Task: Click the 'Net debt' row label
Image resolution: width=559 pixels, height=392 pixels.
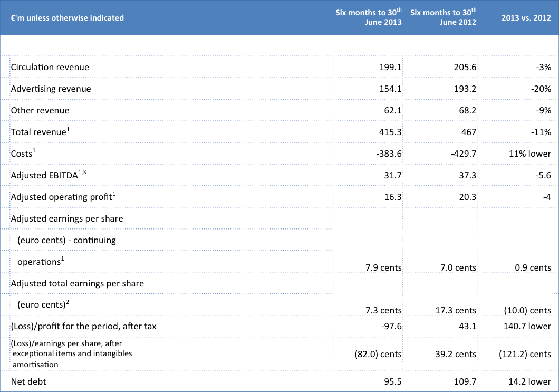Action: click(28, 381)
